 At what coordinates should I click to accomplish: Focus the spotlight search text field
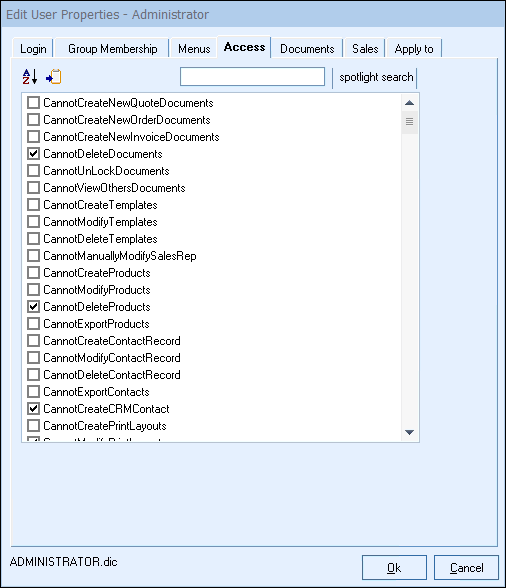click(x=252, y=76)
